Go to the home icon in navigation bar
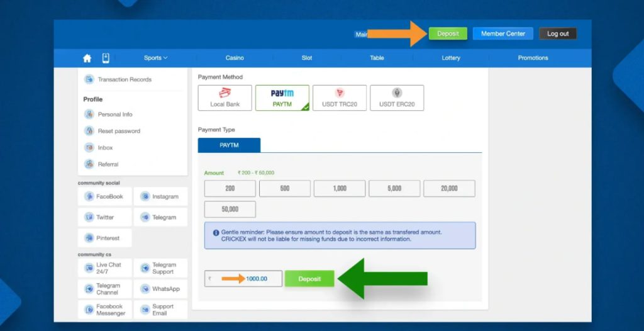This screenshot has height=331, width=644. [x=87, y=59]
